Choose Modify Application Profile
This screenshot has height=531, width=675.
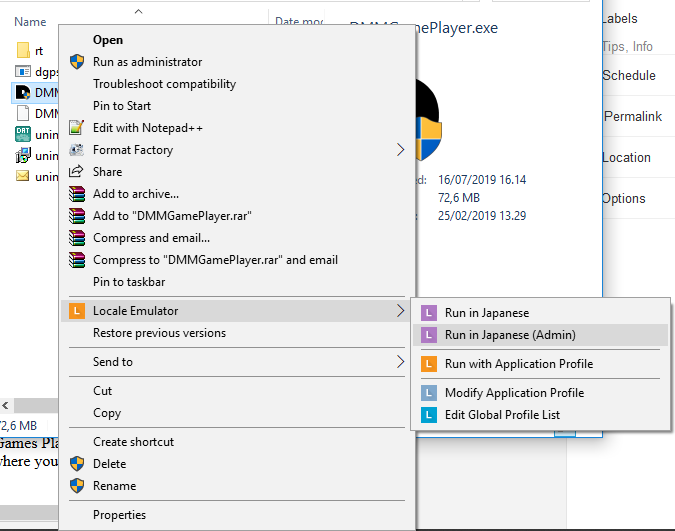(x=514, y=393)
